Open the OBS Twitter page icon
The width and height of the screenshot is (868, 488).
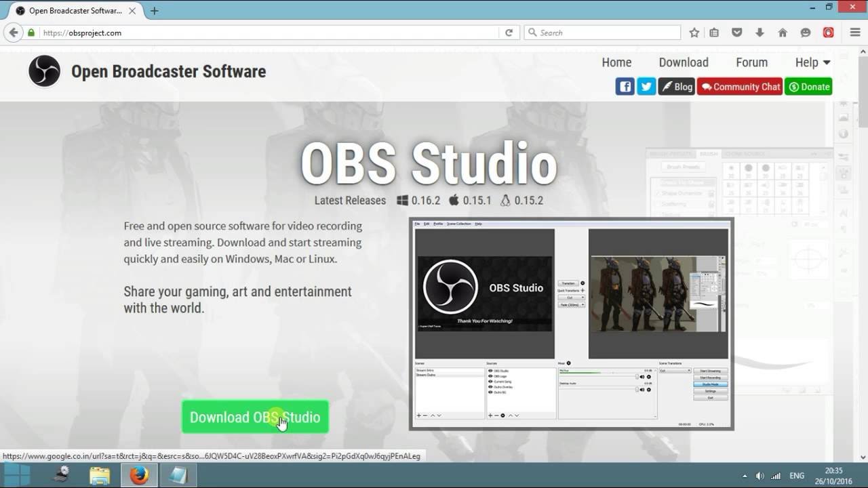pos(646,87)
